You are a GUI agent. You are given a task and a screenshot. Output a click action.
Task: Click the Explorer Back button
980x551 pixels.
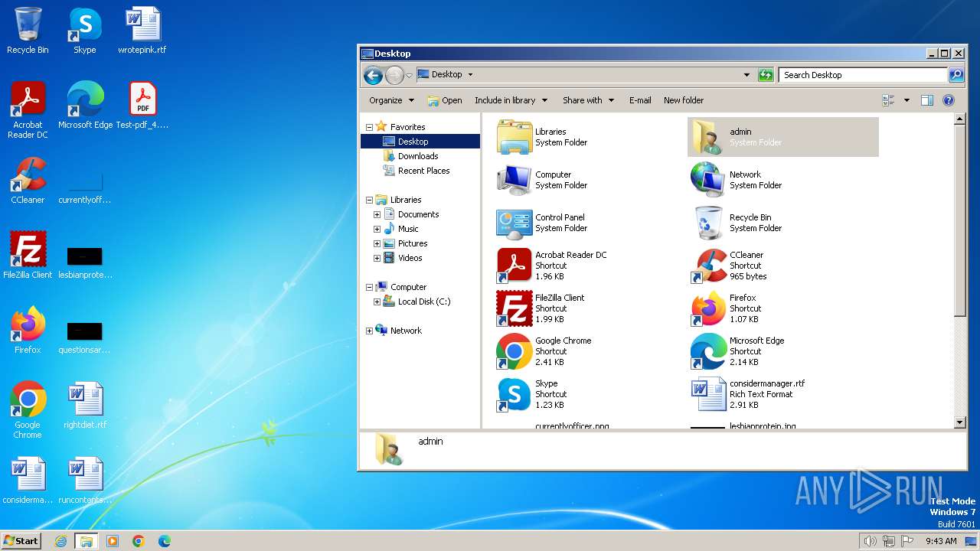coord(373,75)
